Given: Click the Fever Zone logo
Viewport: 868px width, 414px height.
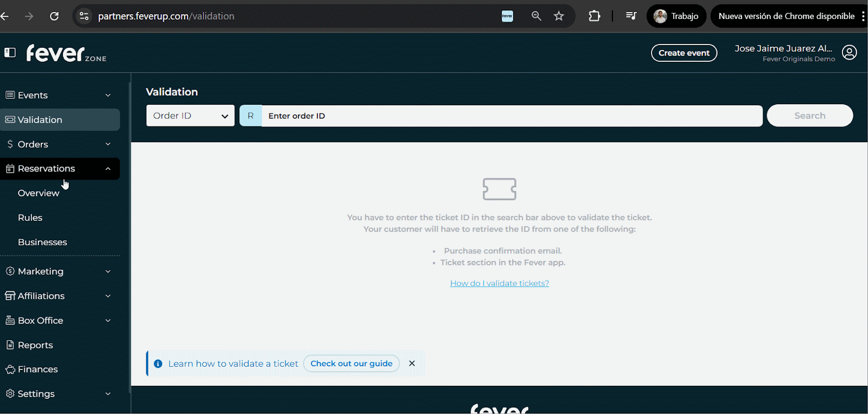Looking at the screenshot, I should [x=66, y=53].
